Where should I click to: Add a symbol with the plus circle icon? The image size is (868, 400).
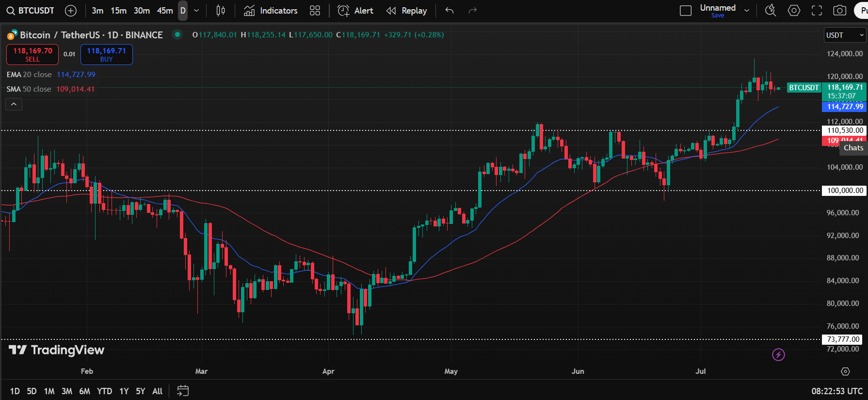71,11
